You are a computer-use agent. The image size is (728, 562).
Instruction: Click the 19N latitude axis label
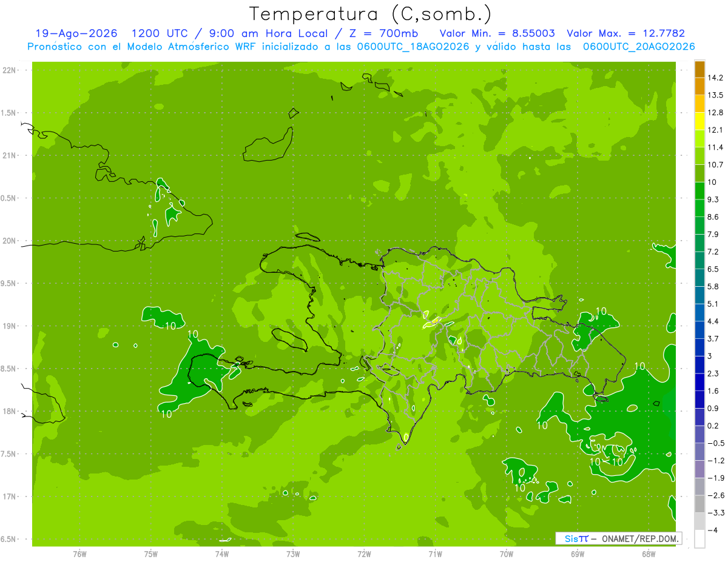point(10,326)
